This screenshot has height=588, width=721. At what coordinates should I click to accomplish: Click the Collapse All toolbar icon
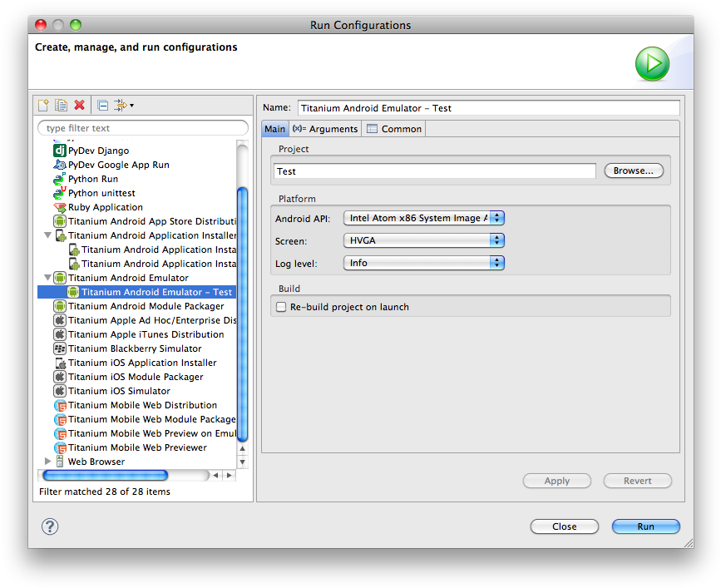[103, 106]
